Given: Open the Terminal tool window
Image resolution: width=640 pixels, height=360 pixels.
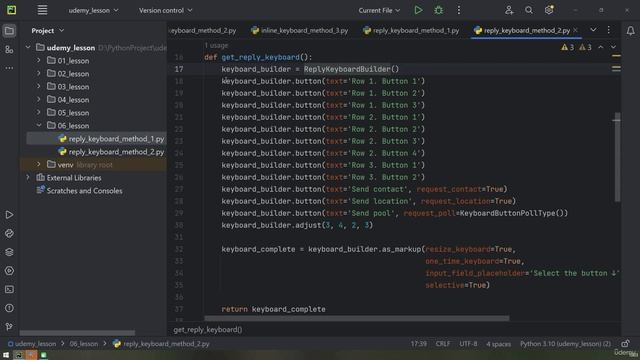Looking at the screenshot, I should [x=9, y=289].
